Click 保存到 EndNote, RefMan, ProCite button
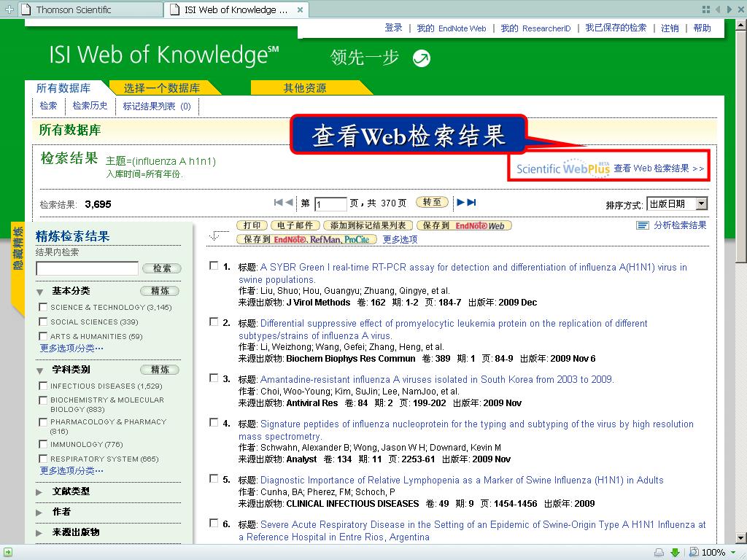This screenshot has height=560, width=747. [306, 239]
